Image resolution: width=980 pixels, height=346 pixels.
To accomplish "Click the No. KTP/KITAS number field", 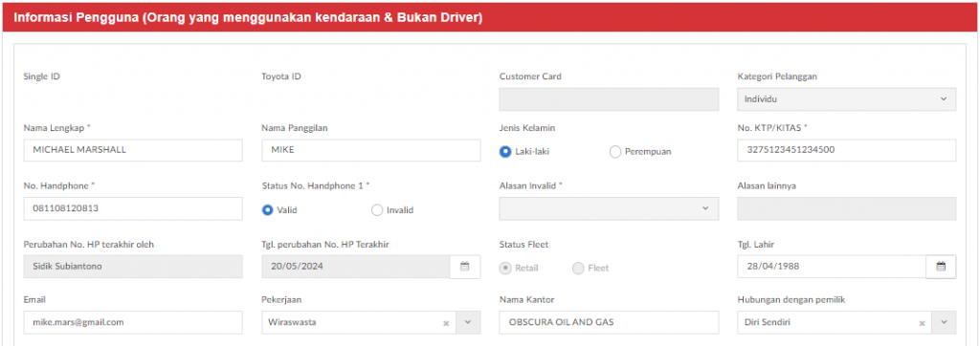I will [847, 150].
